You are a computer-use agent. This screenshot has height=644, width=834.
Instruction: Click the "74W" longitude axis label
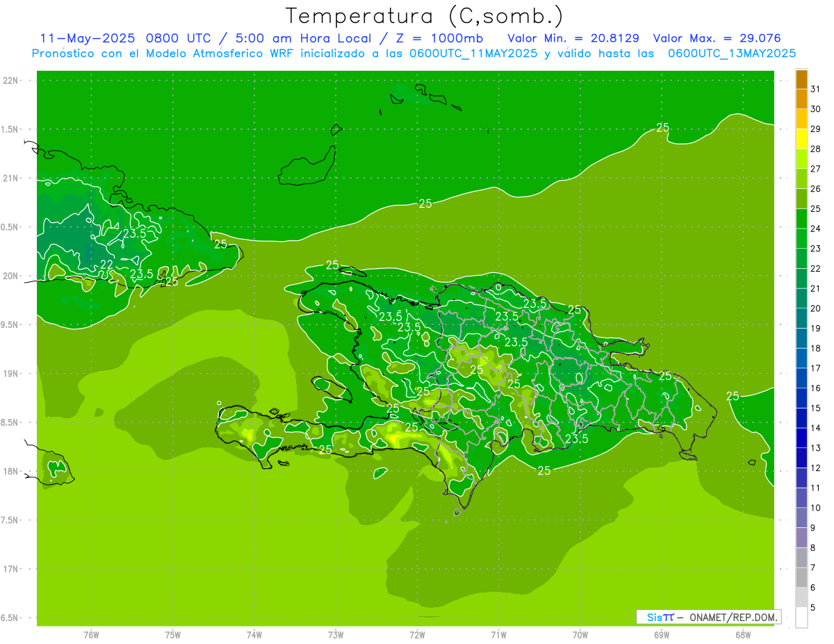pos(254,634)
